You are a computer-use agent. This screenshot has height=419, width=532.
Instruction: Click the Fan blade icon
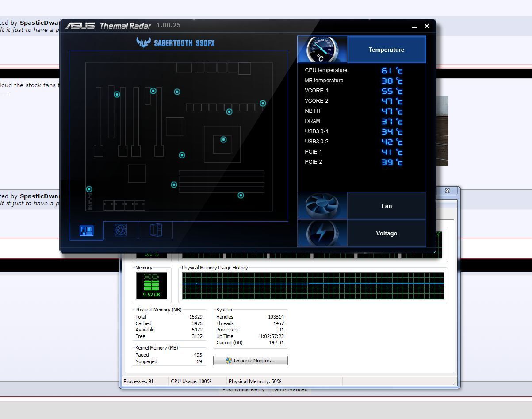coord(322,206)
